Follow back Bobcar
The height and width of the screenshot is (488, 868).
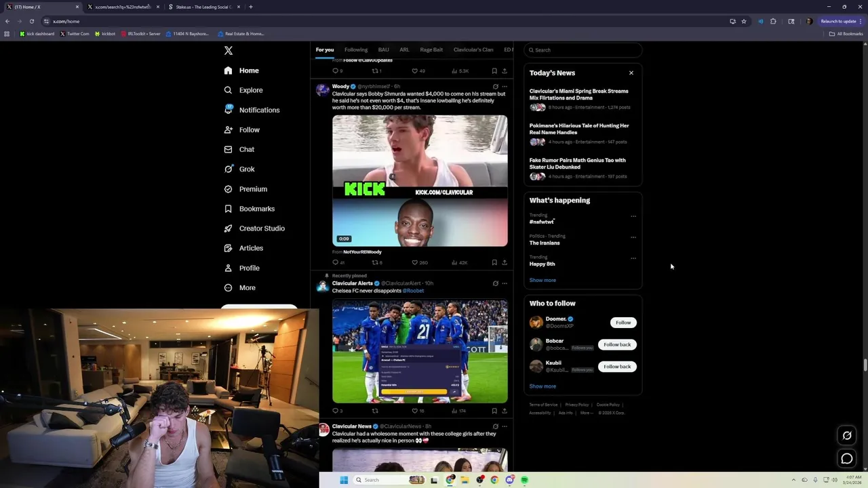(x=617, y=344)
